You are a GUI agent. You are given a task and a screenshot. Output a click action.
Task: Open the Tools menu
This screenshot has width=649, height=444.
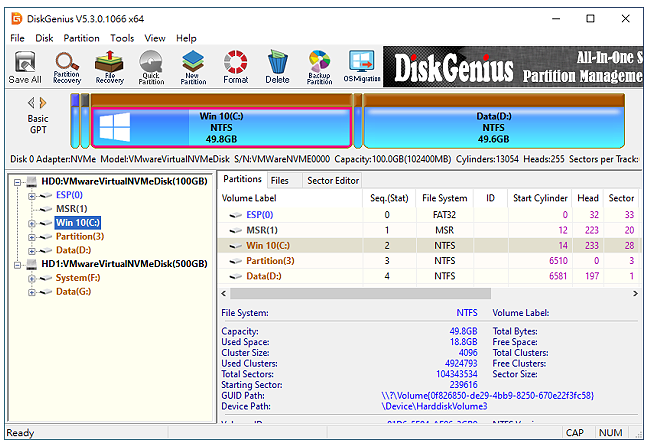pos(122,38)
